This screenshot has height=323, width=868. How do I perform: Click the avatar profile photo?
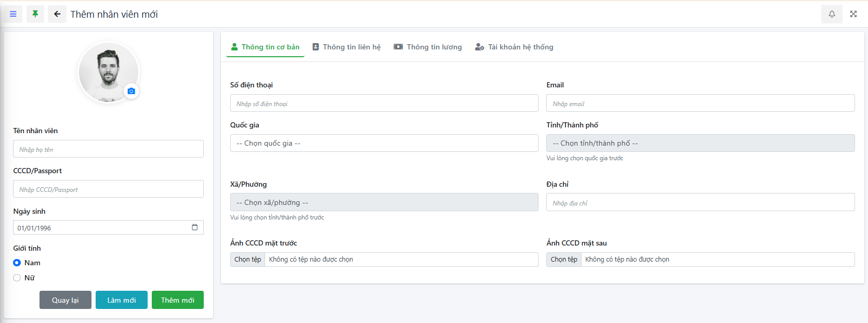108,72
